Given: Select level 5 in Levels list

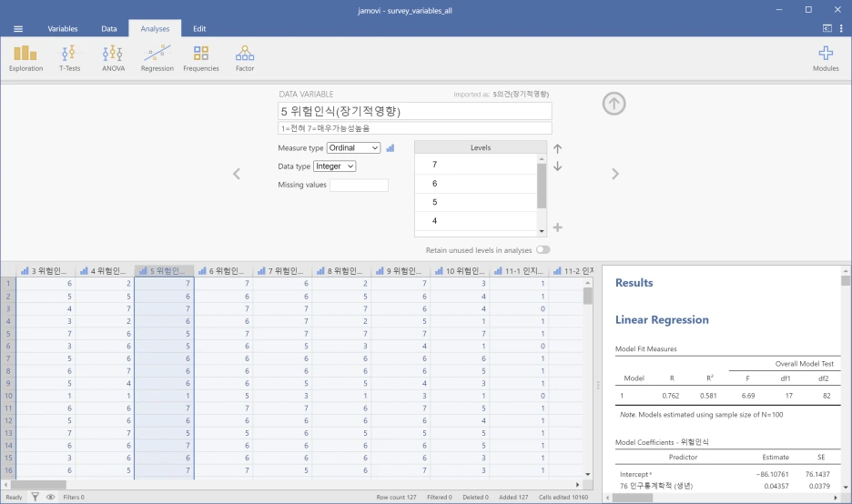Looking at the screenshot, I should 475,202.
